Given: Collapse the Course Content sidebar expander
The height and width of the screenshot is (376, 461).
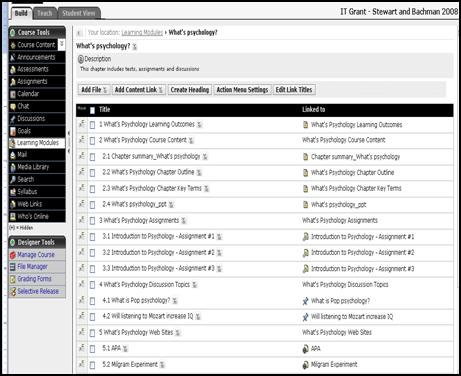Looking at the screenshot, I should click(x=62, y=44).
